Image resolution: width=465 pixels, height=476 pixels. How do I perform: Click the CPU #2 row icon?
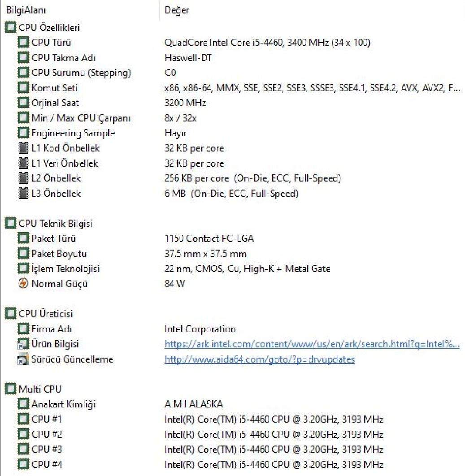pos(23,434)
